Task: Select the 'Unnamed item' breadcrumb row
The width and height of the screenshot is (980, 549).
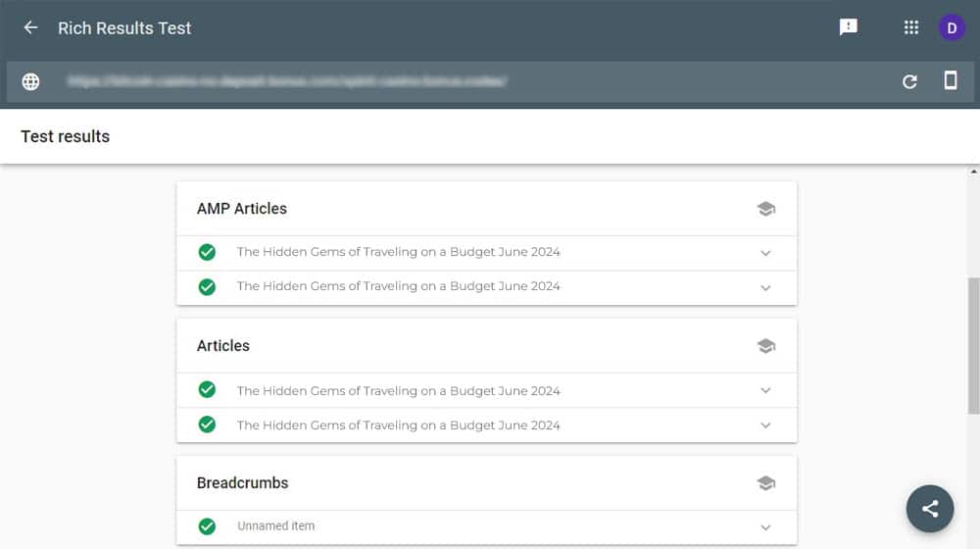Action: click(486, 527)
